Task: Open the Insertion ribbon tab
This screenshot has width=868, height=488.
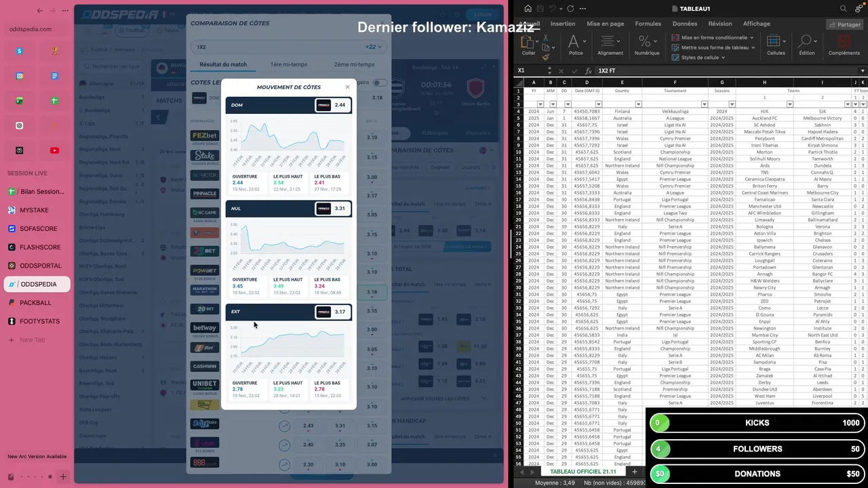Action: pos(563,24)
